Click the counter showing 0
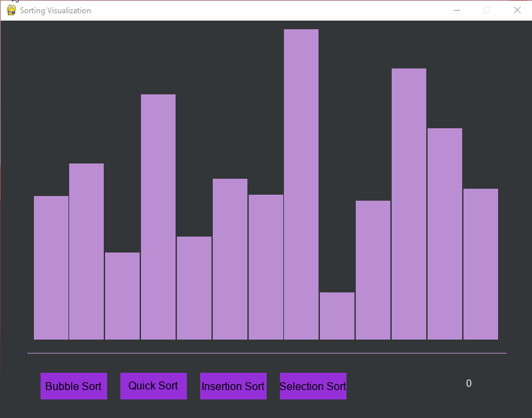 [x=469, y=383]
